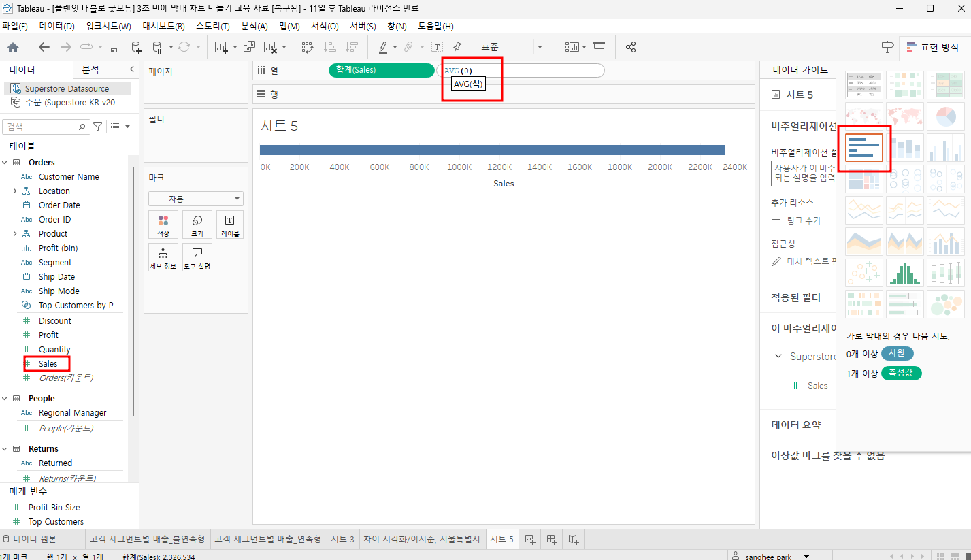The width and height of the screenshot is (971, 560).
Task: Open the marks type Automatic dropdown
Action: (196, 199)
